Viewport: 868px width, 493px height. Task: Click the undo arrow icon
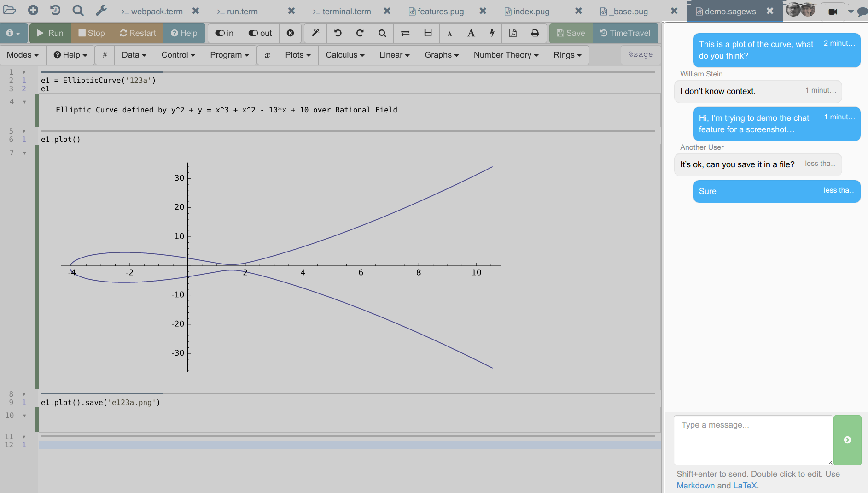[338, 33]
